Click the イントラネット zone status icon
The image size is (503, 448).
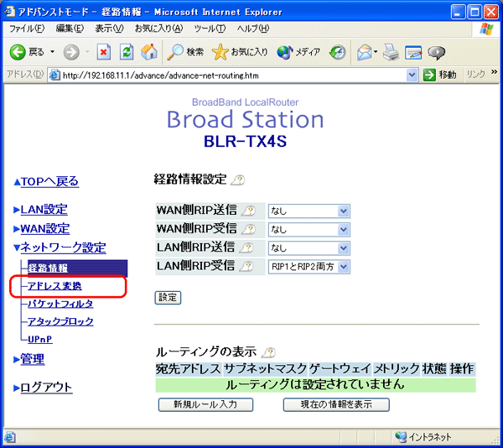tap(401, 437)
